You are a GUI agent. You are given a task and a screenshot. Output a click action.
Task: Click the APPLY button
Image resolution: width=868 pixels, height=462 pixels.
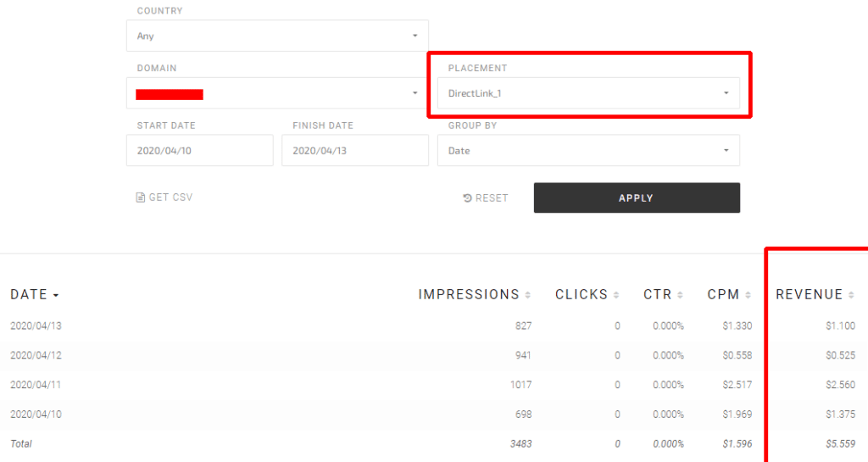pyautogui.click(x=637, y=198)
